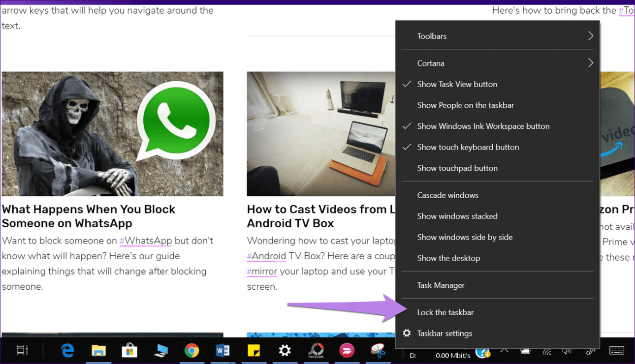Viewport: 635px width, 364px height.
Task: Enable Show touchpad button option
Action: [x=457, y=168]
